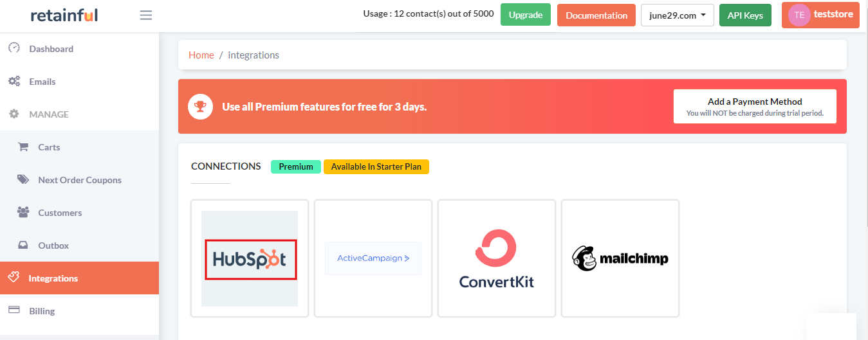Click the Carts shopping cart icon
This screenshot has height=340, width=868.
click(x=23, y=147)
